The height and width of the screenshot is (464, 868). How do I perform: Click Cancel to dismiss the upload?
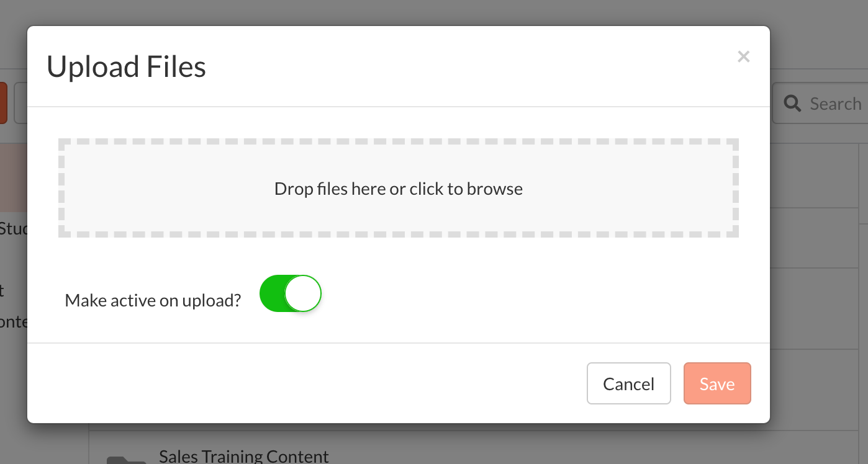(x=629, y=383)
